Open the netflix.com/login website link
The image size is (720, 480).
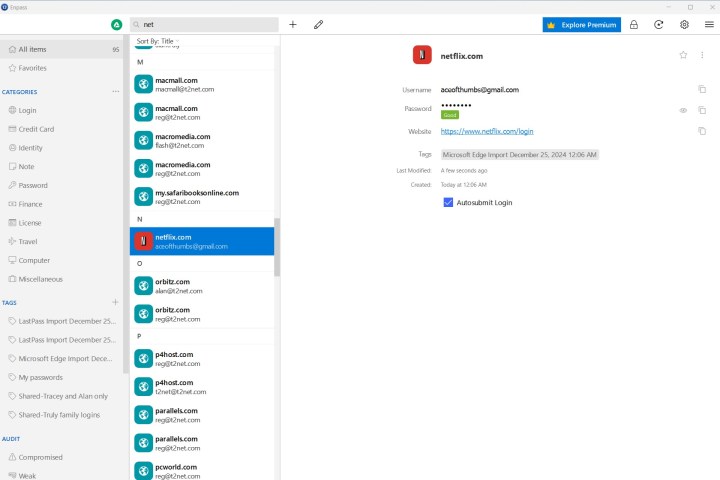[487, 131]
